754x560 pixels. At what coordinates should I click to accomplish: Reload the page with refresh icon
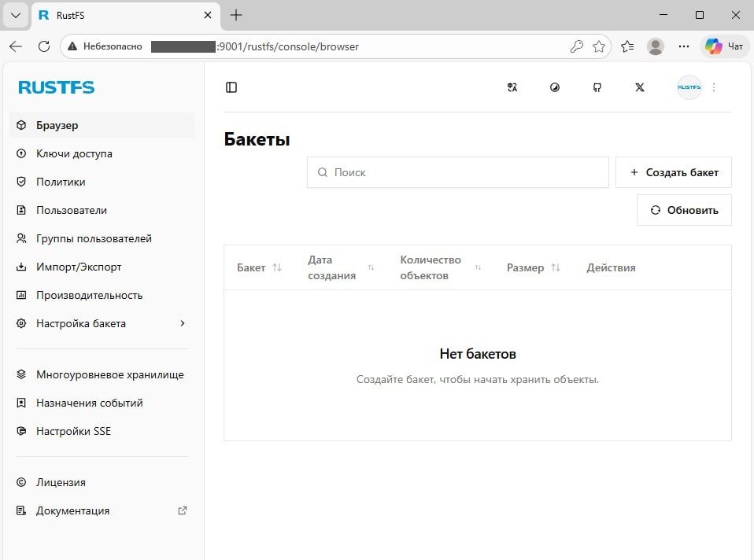click(x=44, y=46)
